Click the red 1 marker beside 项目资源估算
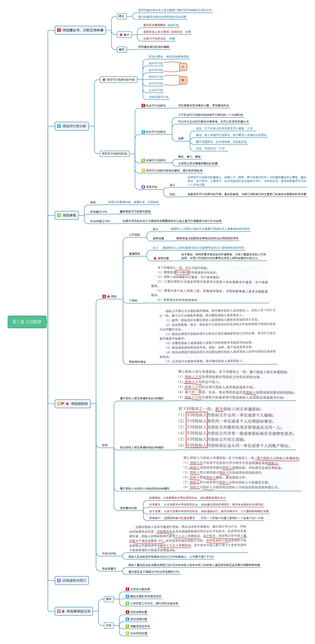 point(127,612)
